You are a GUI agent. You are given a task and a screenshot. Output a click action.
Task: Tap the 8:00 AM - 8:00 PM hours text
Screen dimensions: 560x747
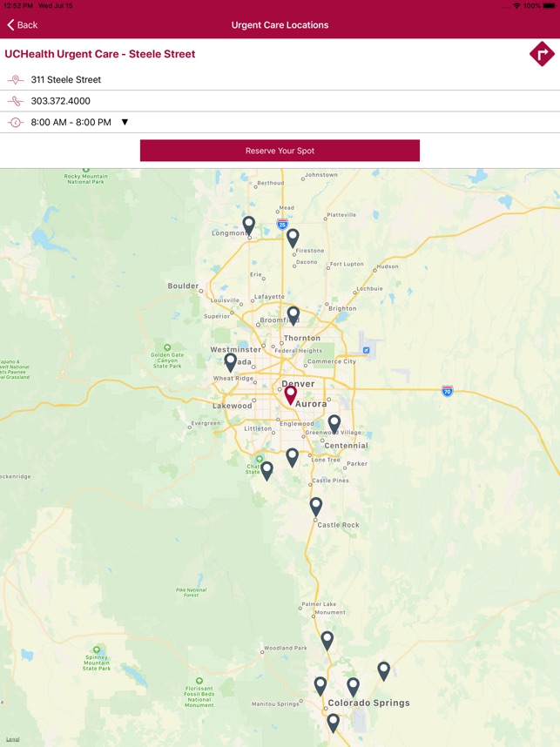[x=71, y=123]
